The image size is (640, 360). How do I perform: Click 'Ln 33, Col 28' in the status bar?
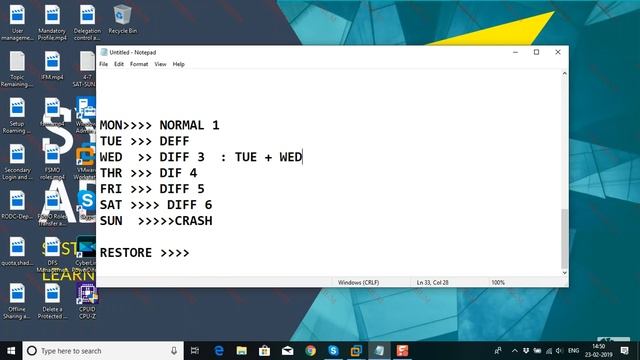coord(432,282)
